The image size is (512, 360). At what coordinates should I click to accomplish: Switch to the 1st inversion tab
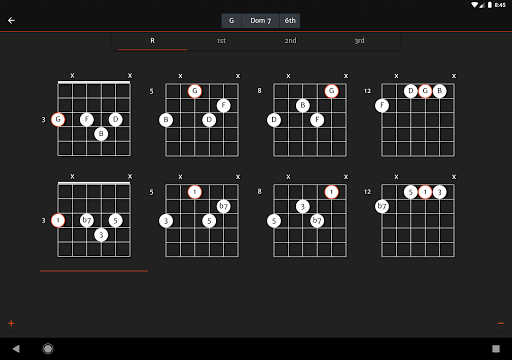tap(221, 41)
